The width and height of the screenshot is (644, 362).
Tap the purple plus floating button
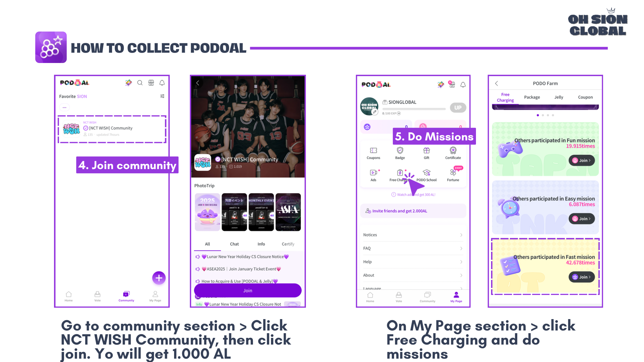tap(159, 278)
